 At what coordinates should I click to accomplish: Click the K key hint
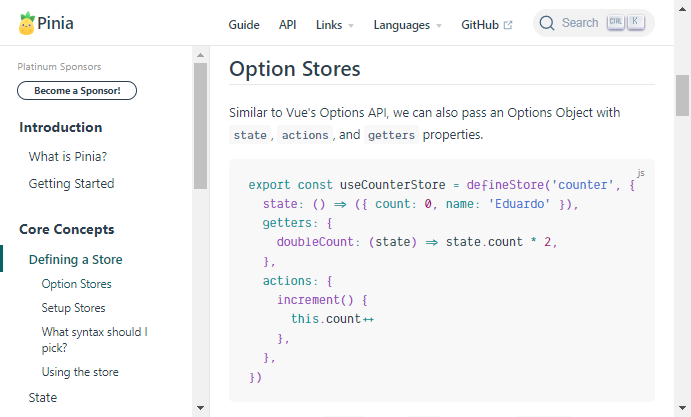pyautogui.click(x=635, y=22)
